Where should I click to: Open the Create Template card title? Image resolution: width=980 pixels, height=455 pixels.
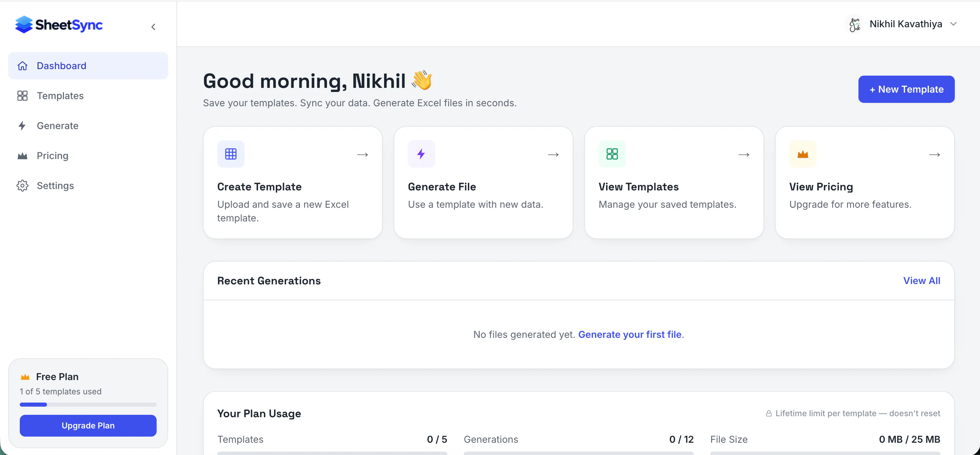pyautogui.click(x=259, y=187)
